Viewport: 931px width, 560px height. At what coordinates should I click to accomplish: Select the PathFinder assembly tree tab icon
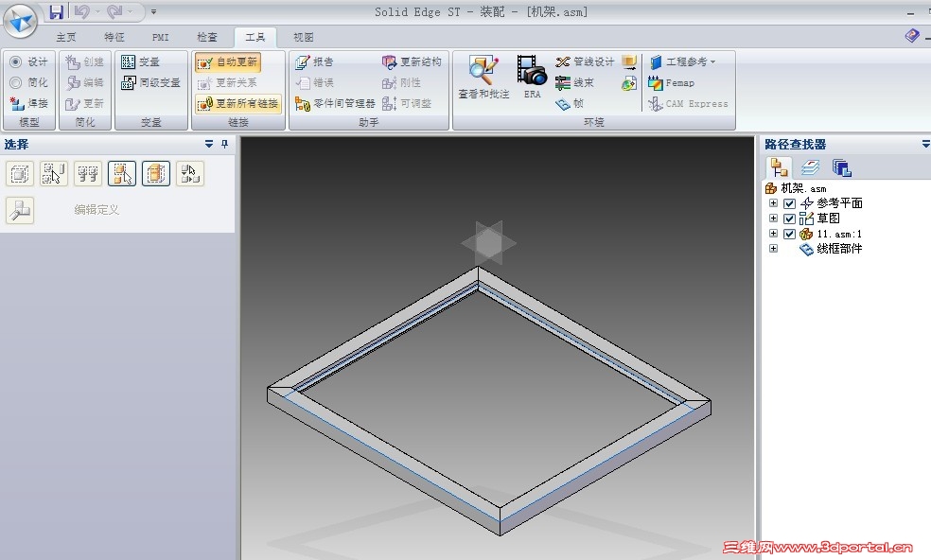click(779, 167)
